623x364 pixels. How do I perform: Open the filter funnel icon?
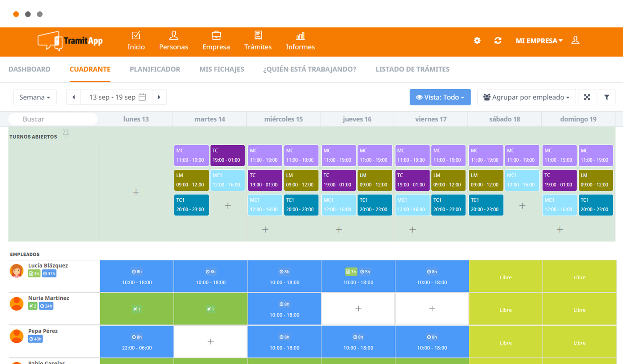(x=607, y=97)
